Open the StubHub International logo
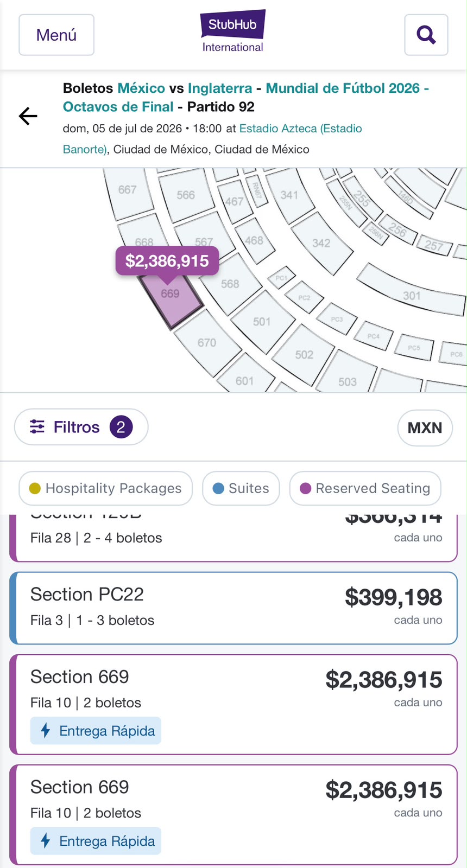 pos(232,31)
